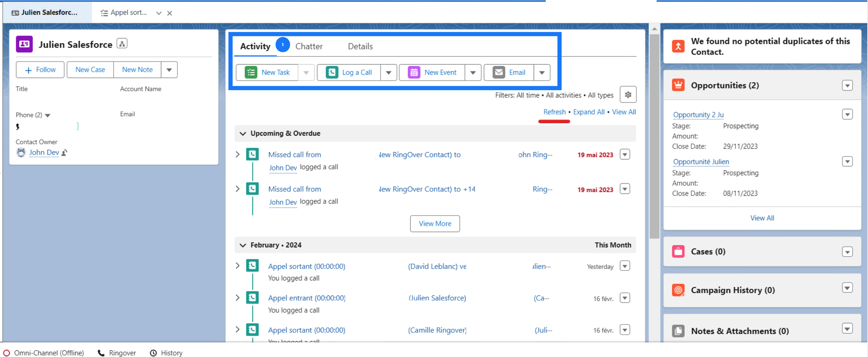This screenshot has width=868, height=357.
Task: Open the dropdown arrow next to Log a Call
Action: click(x=389, y=73)
